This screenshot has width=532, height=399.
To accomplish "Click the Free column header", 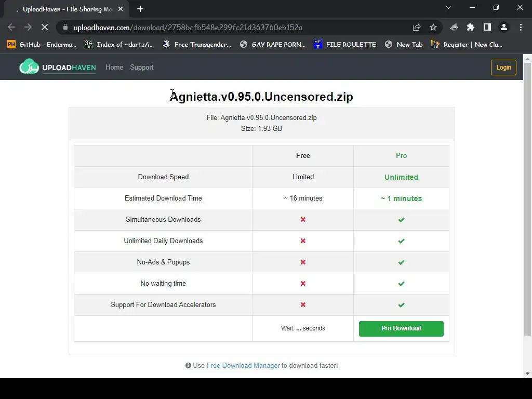I will [x=303, y=155].
